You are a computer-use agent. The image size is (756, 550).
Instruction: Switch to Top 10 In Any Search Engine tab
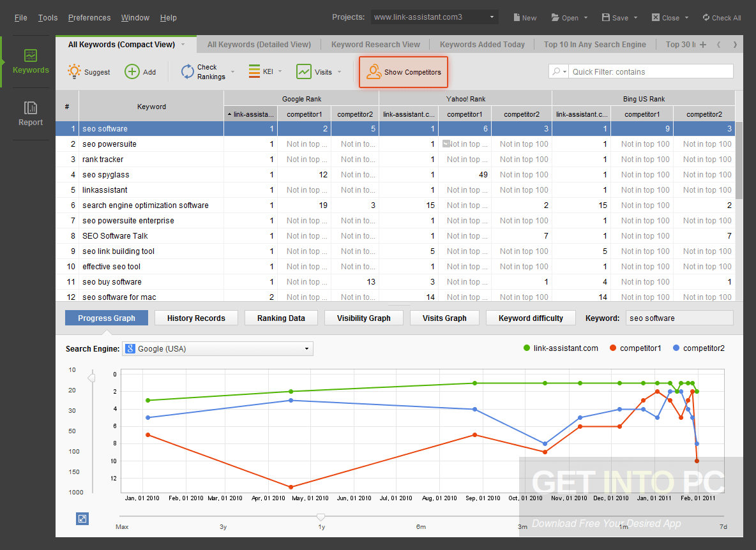595,44
